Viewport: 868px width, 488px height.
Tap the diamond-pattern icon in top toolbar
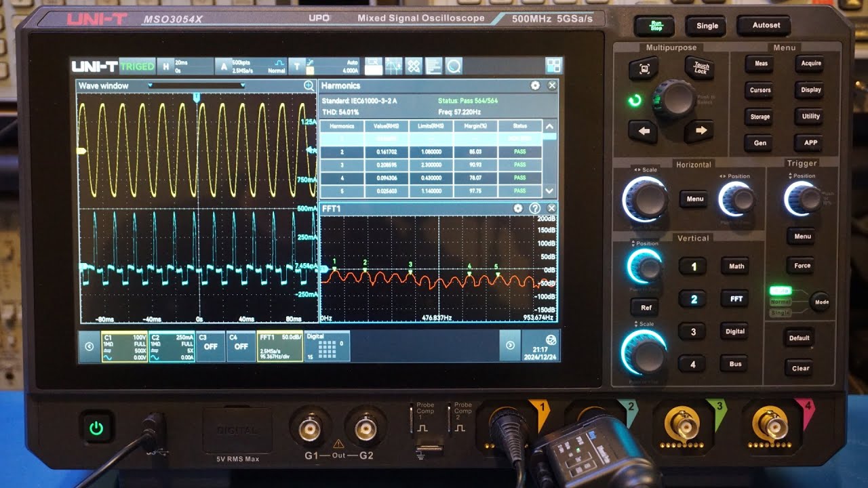(414, 66)
